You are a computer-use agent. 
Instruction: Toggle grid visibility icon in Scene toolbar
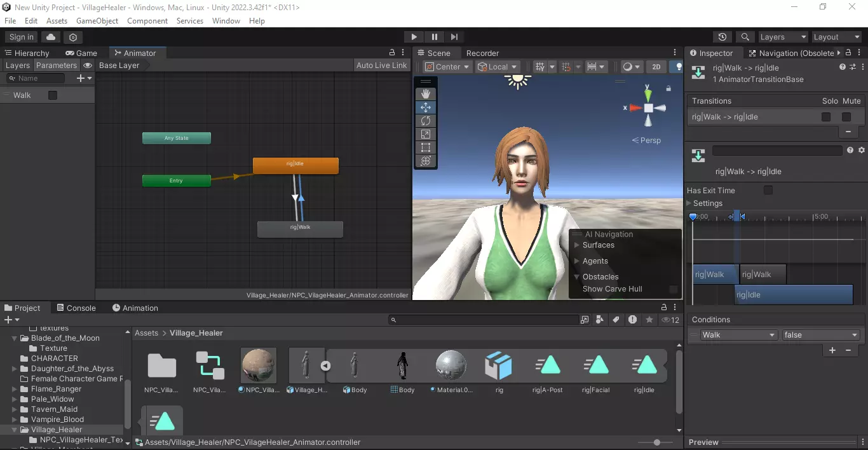(540, 67)
